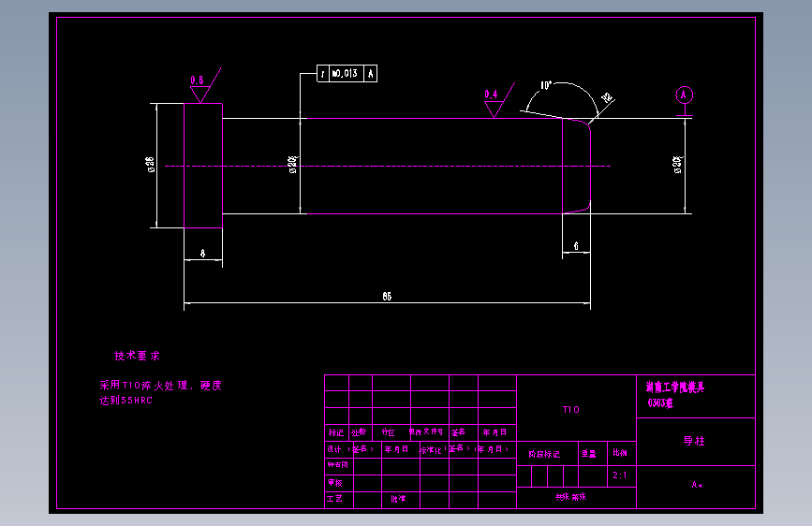Select the 采用T10淬火处理 note line
The width and height of the screenshot is (812, 526).
click(160, 386)
